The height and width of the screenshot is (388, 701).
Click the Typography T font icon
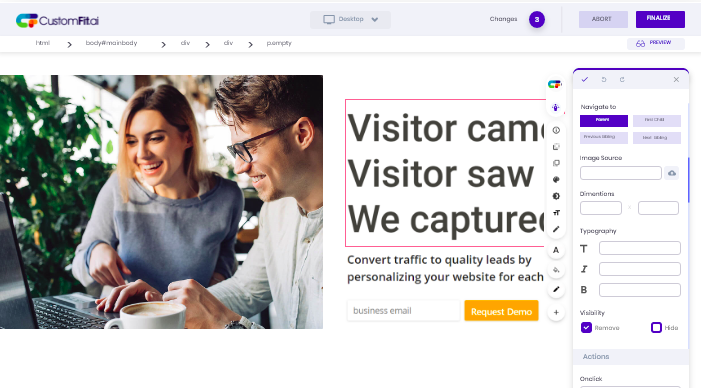[584, 249]
